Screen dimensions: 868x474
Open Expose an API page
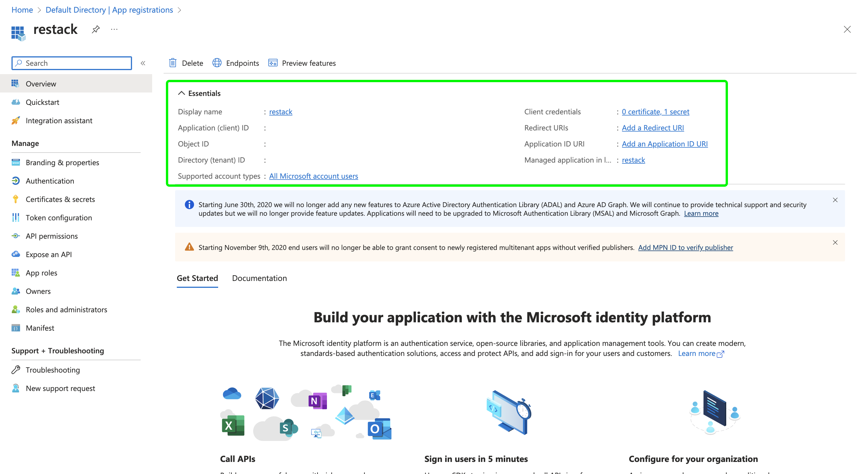point(49,254)
